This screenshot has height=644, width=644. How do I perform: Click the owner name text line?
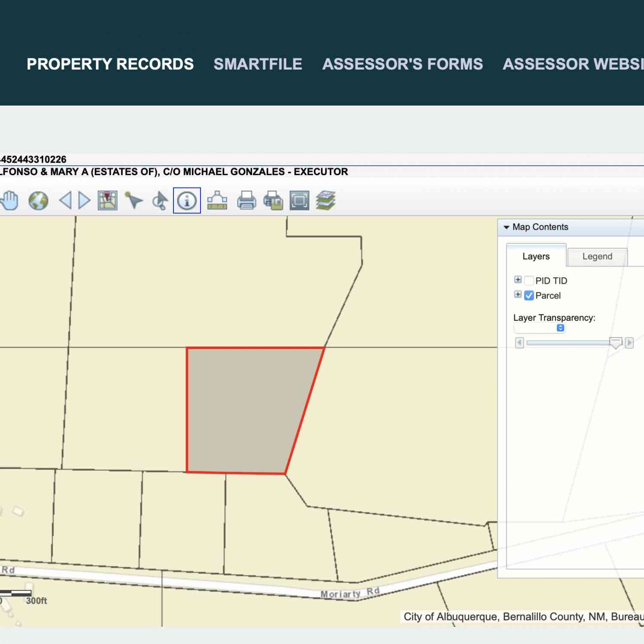tap(174, 172)
